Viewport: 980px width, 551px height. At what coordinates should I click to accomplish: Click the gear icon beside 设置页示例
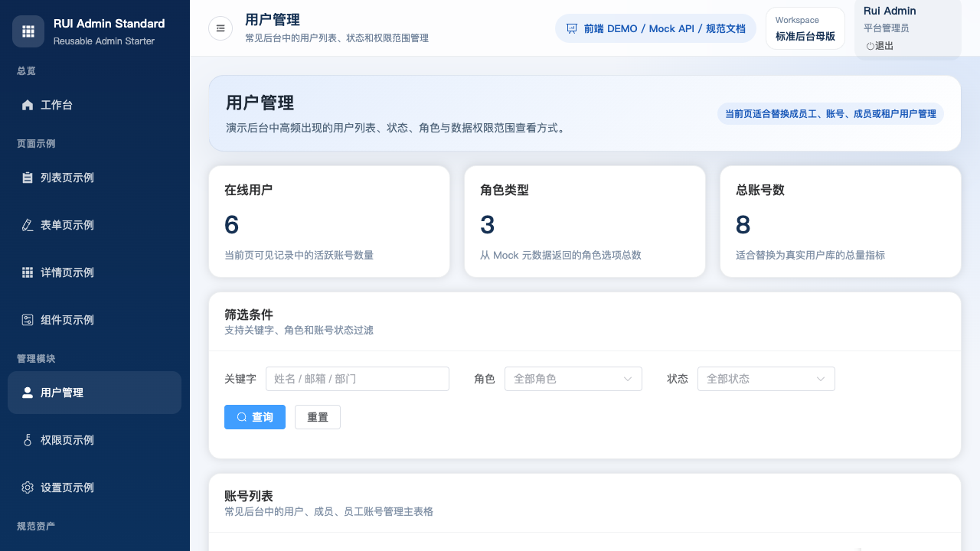click(28, 487)
